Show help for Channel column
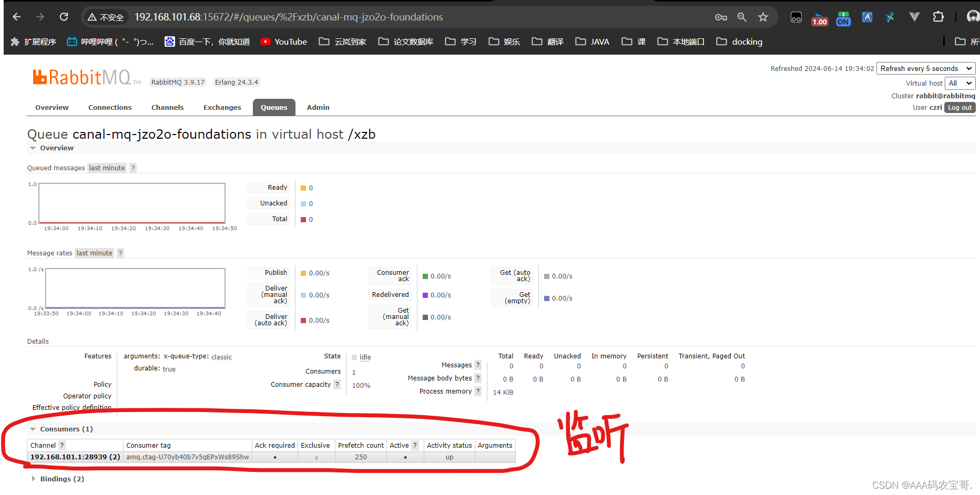The height and width of the screenshot is (495, 980). pos(62,446)
